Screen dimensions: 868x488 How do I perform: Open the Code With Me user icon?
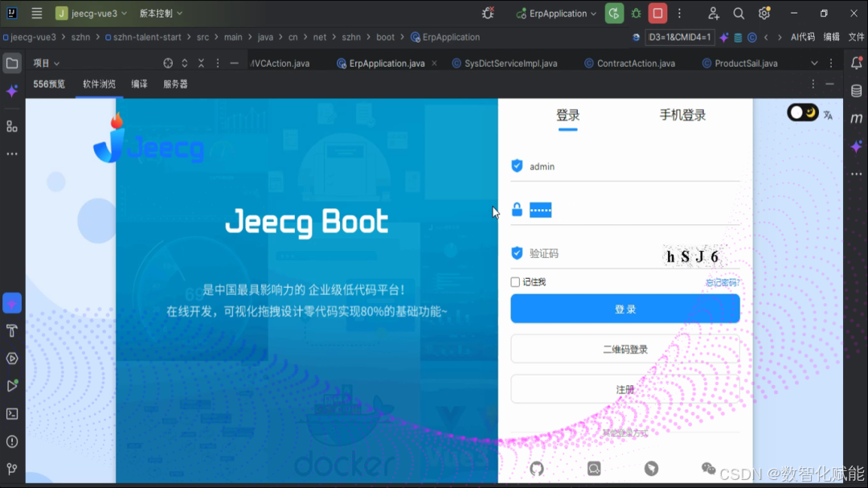[713, 14]
